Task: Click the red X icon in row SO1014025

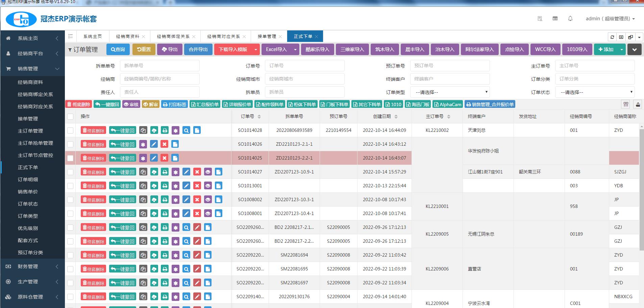Action: click(165, 158)
